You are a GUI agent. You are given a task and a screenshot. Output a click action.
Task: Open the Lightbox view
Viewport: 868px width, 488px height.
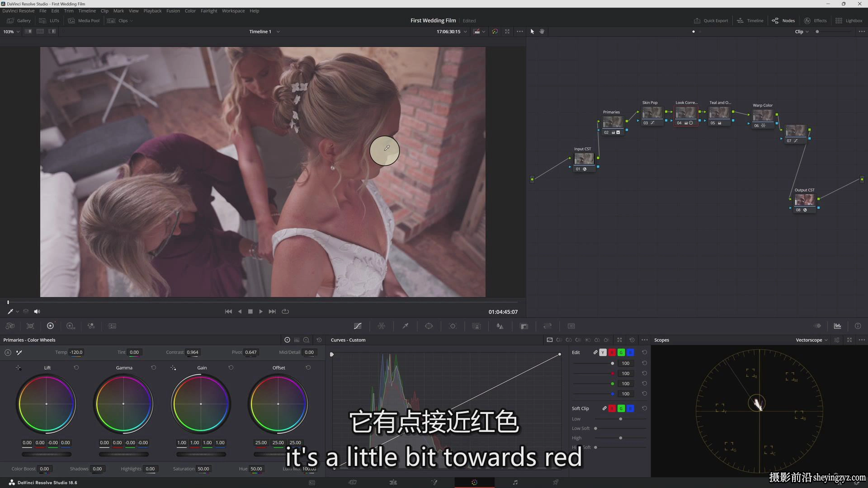pos(849,20)
